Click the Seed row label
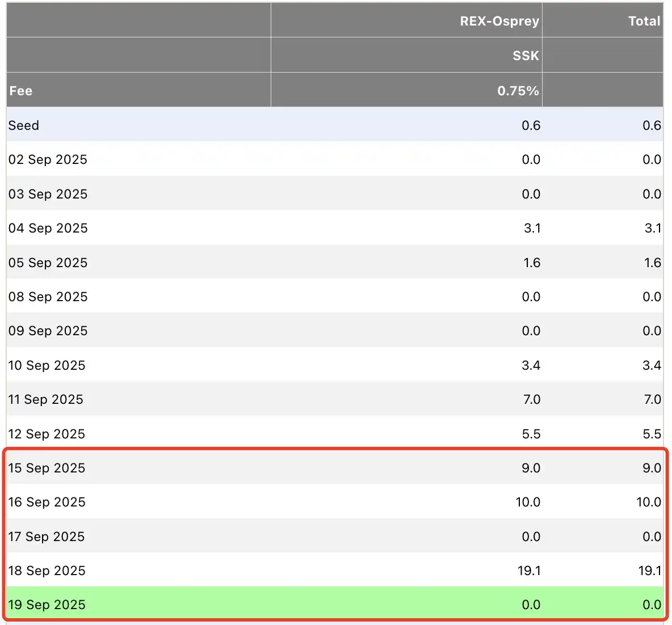The width and height of the screenshot is (672, 625). (x=24, y=125)
